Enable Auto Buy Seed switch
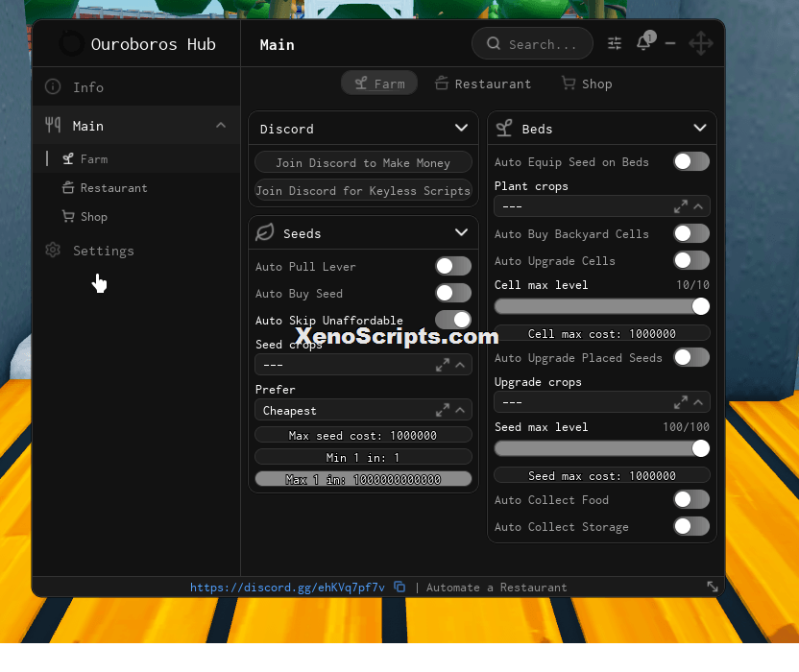799x672 pixels. point(453,293)
